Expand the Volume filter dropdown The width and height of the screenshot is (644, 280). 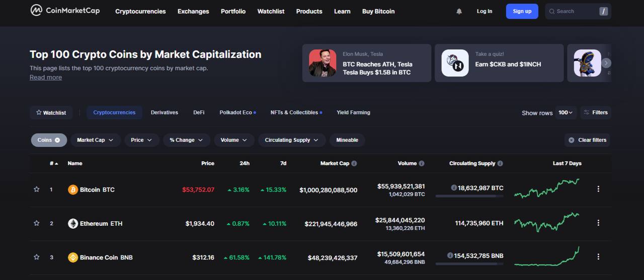234,140
